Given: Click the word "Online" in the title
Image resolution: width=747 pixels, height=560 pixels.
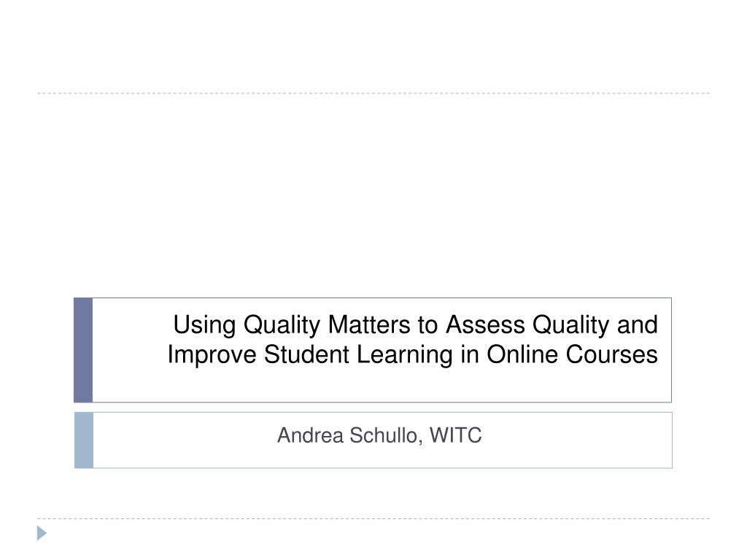Looking at the screenshot, I should [522, 354].
